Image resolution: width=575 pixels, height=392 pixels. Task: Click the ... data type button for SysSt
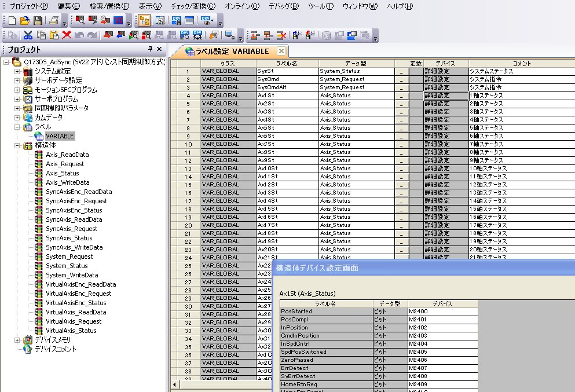(x=402, y=71)
